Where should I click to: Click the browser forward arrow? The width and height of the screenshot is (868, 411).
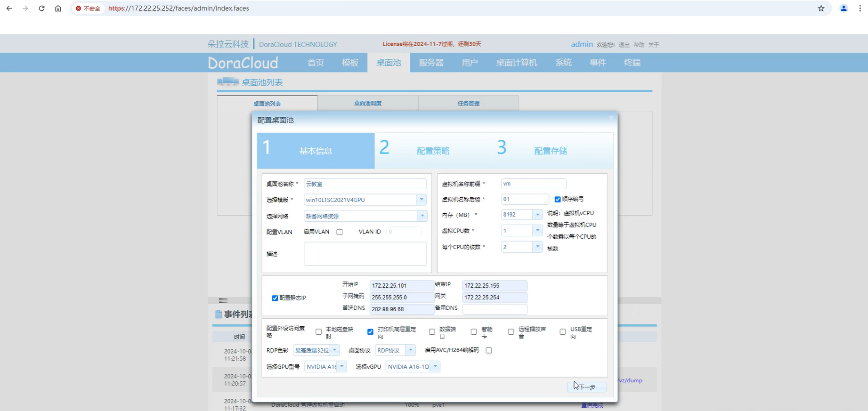pos(25,8)
